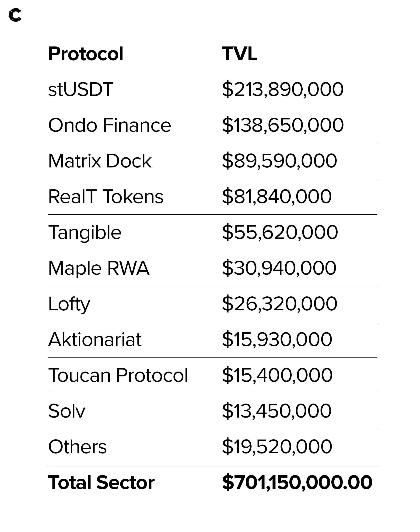Click the Matrix Dock row label
Viewport: 420px width, 532px height.
[x=100, y=161]
